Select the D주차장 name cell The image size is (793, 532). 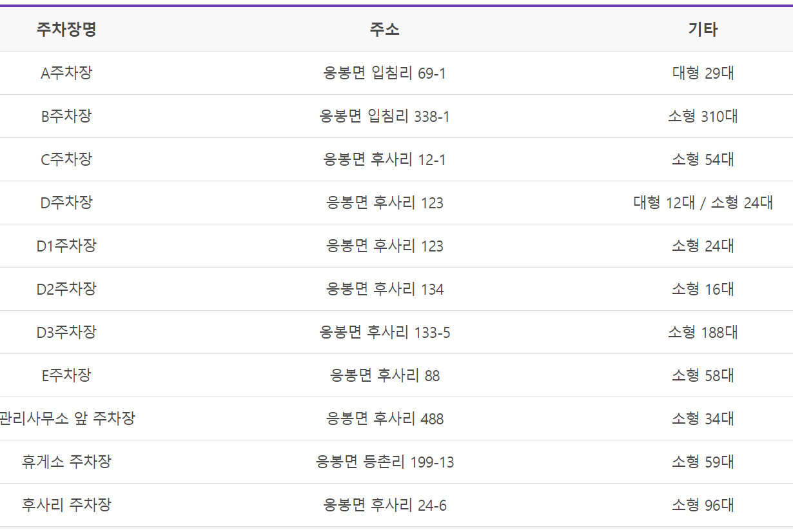66,202
